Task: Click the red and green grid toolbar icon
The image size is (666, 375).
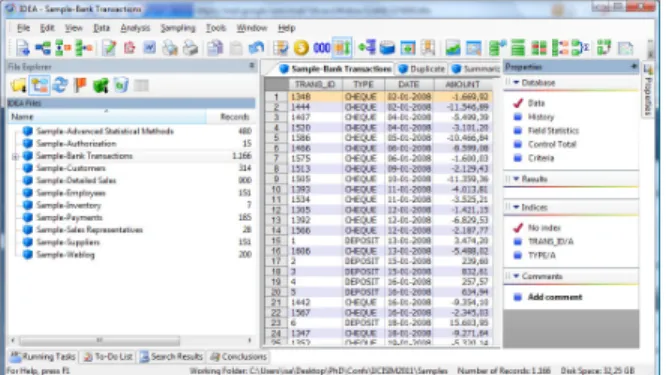Action: [539, 48]
